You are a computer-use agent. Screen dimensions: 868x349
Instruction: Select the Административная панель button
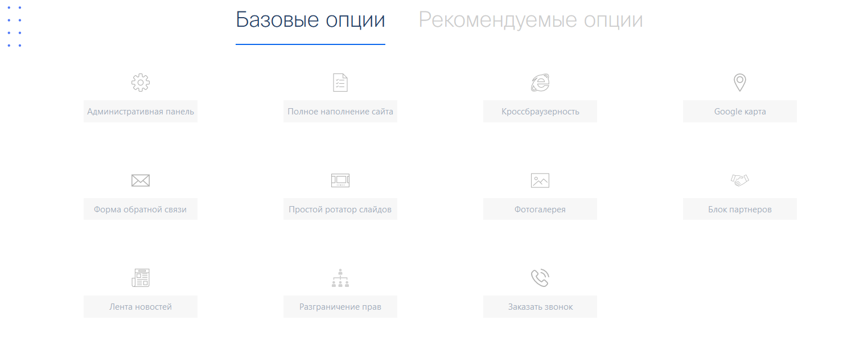coord(141,112)
